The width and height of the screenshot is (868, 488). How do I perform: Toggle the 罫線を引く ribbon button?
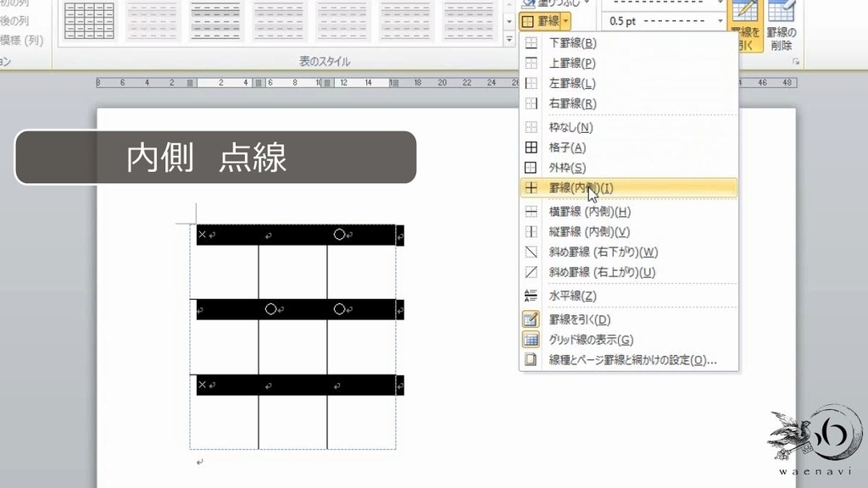click(745, 26)
